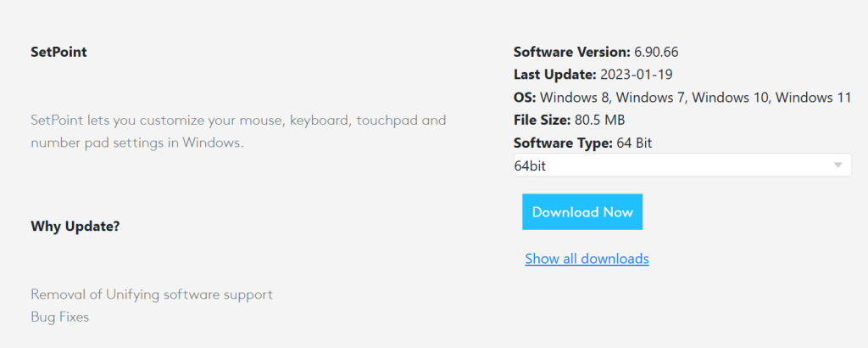This screenshot has width=868, height=348.
Task: Open the Show all downloads link
Action: click(x=587, y=258)
